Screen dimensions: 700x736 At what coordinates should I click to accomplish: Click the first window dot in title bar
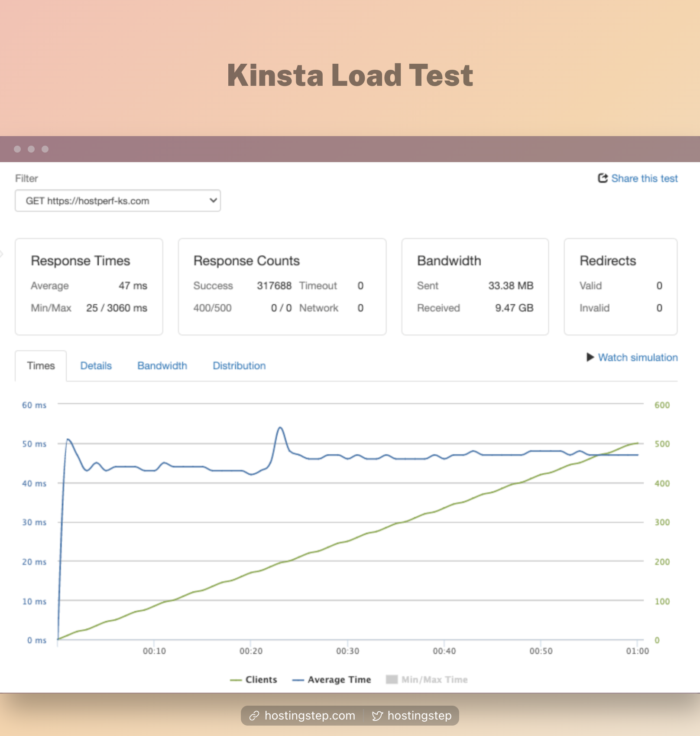pyautogui.click(x=17, y=149)
